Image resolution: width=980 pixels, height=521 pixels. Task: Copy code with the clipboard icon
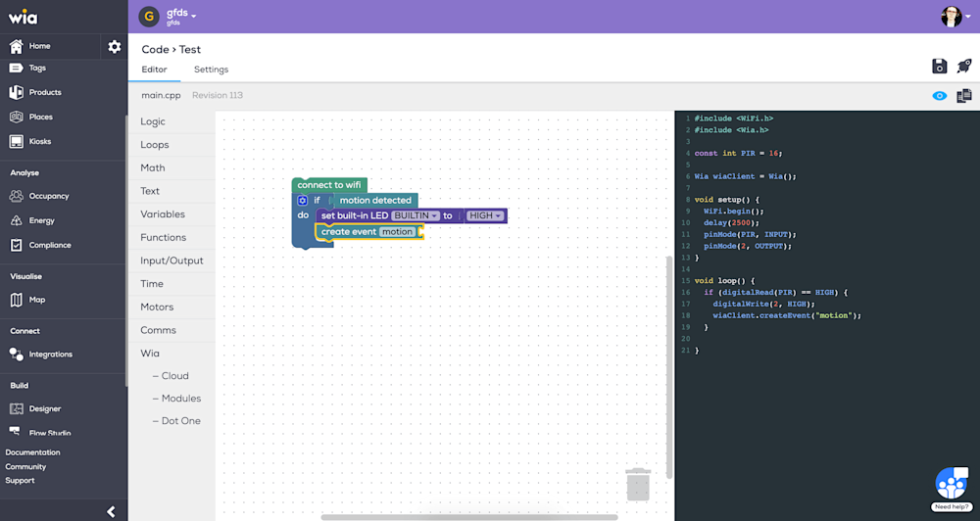964,96
